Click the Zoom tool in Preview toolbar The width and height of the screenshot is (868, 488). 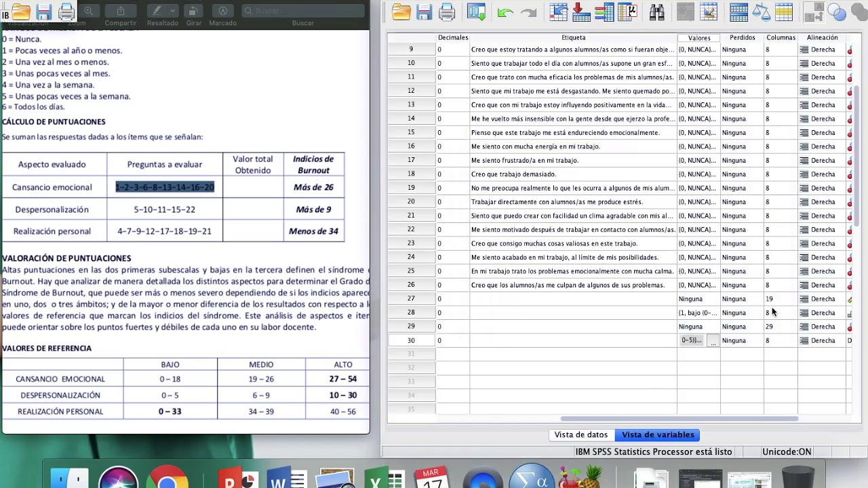click(88, 10)
